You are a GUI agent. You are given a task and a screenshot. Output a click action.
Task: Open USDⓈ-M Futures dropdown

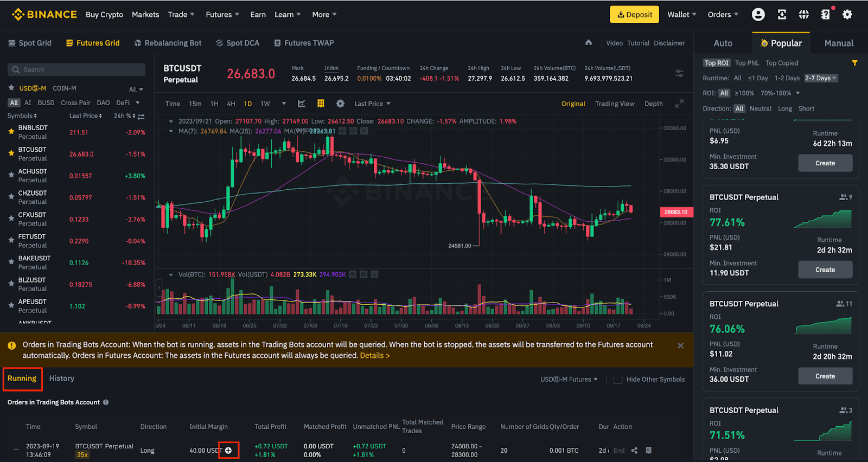tap(569, 379)
